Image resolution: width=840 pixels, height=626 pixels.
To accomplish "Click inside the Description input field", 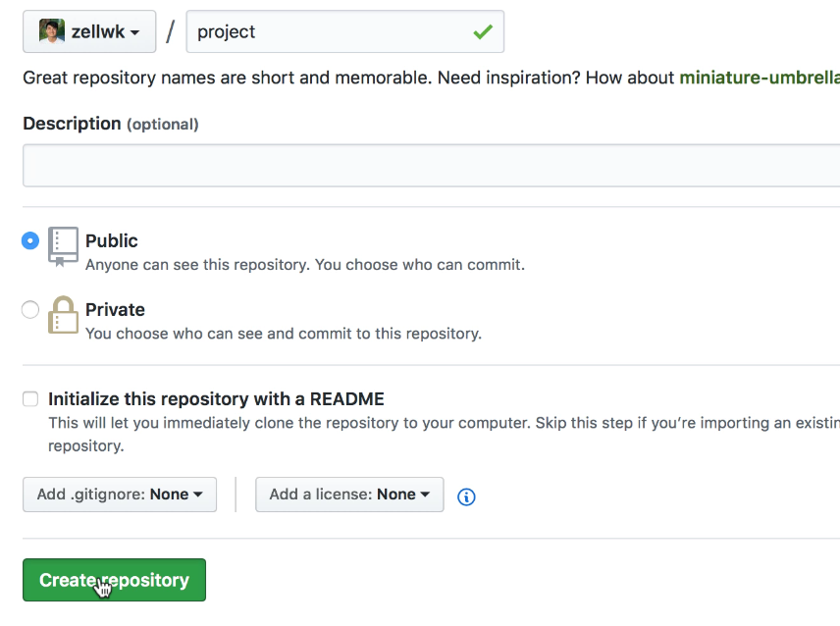I will pos(422,165).
